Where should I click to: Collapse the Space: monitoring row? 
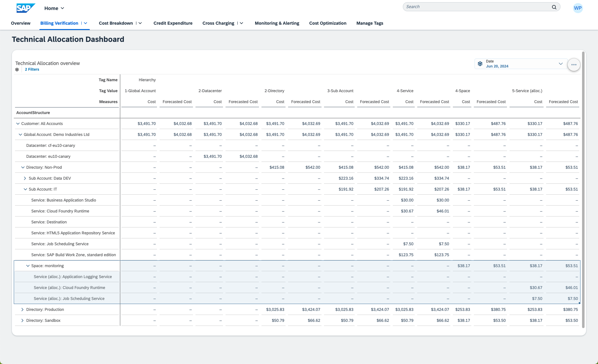point(28,266)
